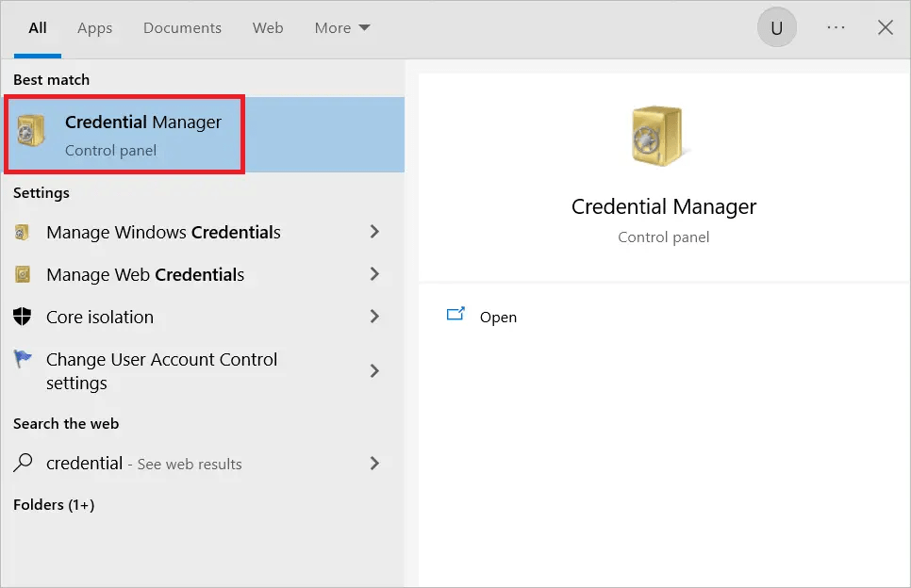Click the Folders (1+) section header

[53, 504]
